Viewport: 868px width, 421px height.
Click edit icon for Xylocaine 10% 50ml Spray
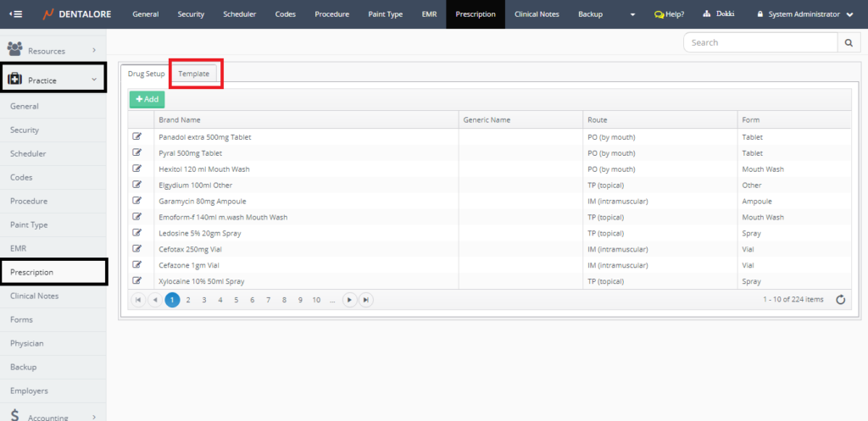point(137,280)
